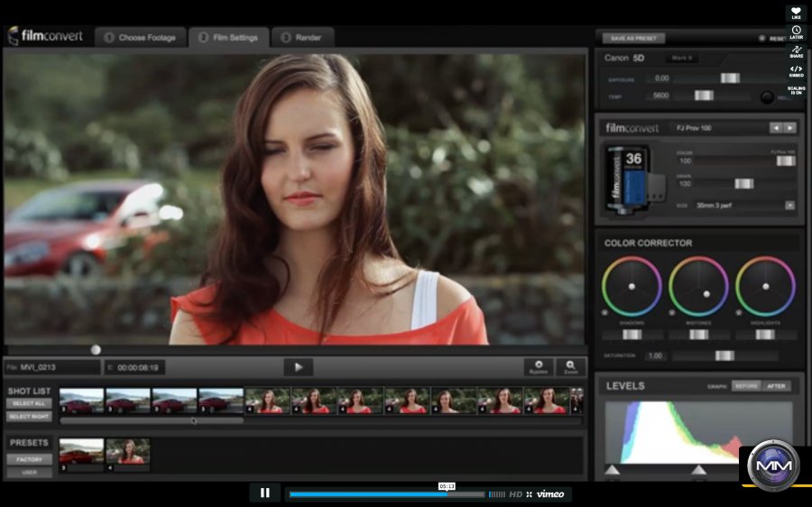Click the Zoom magnifier button
The width and height of the screenshot is (812, 507).
coord(570,366)
